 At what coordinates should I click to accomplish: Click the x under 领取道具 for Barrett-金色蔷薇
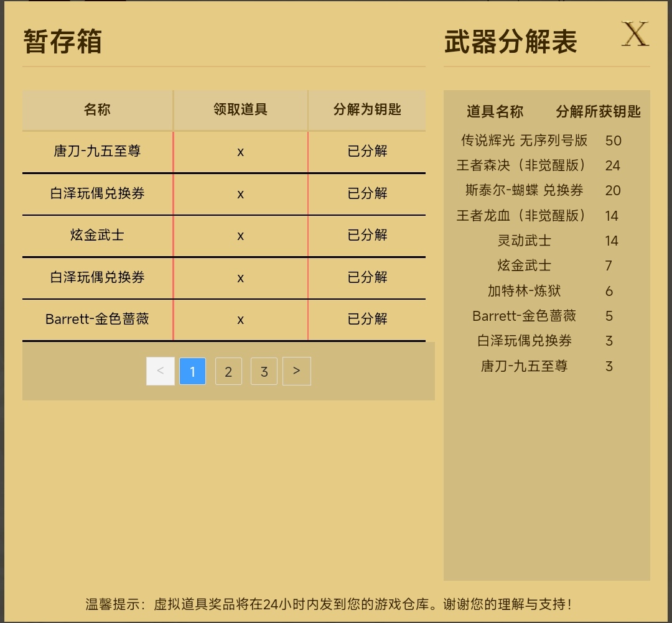pyautogui.click(x=240, y=320)
